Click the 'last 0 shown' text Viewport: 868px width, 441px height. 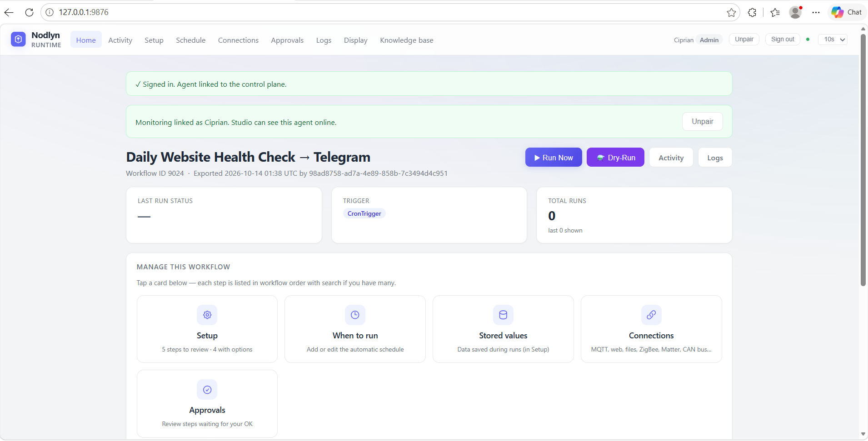565,231
